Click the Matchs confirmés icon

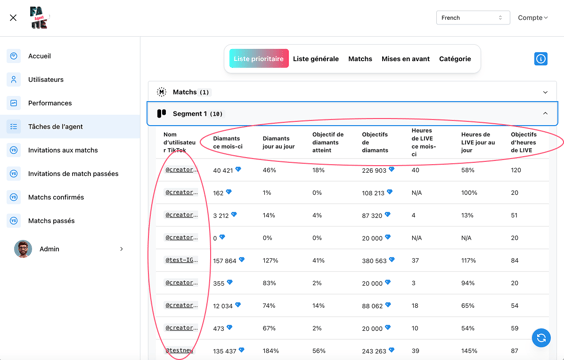click(x=14, y=197)
